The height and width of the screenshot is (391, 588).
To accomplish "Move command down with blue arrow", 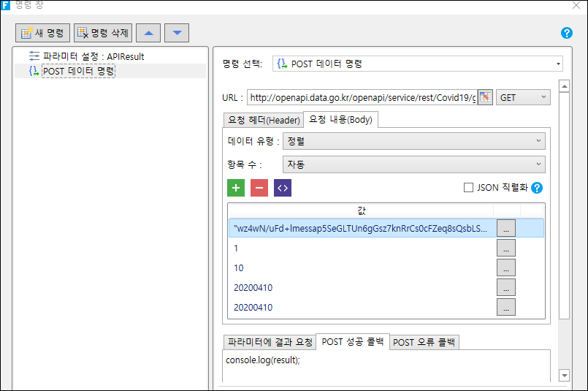I will point(177,33).
